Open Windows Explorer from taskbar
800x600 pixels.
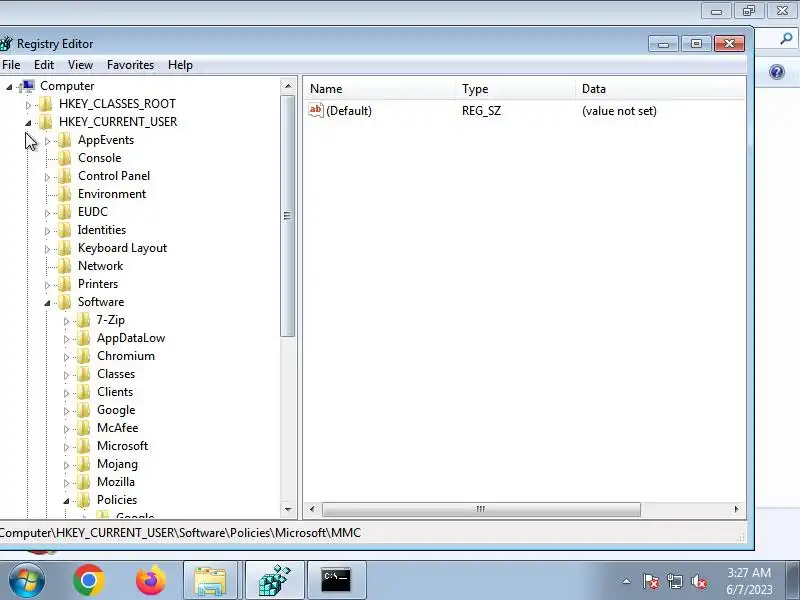pyautogui.click(x=210, y=580)
